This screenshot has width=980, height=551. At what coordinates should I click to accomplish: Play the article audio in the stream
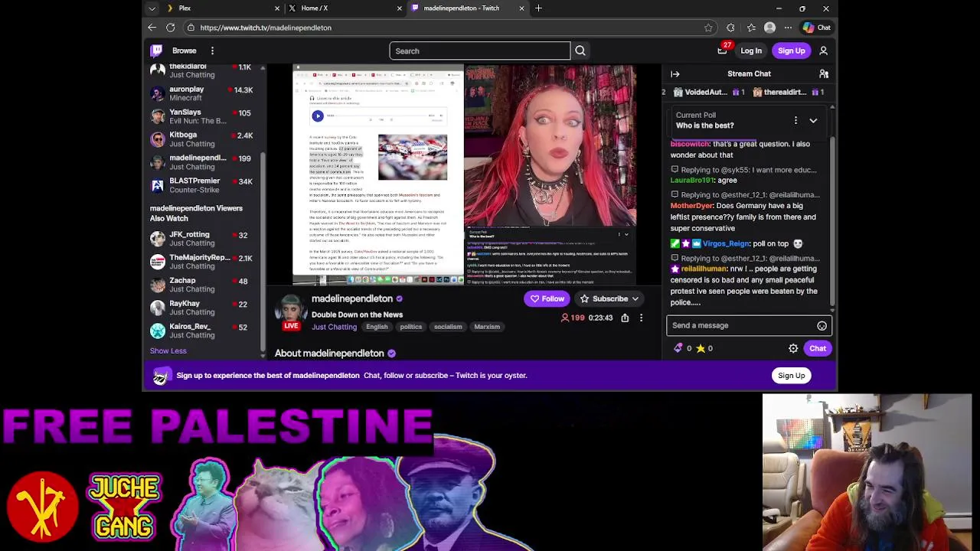(317, 116)
